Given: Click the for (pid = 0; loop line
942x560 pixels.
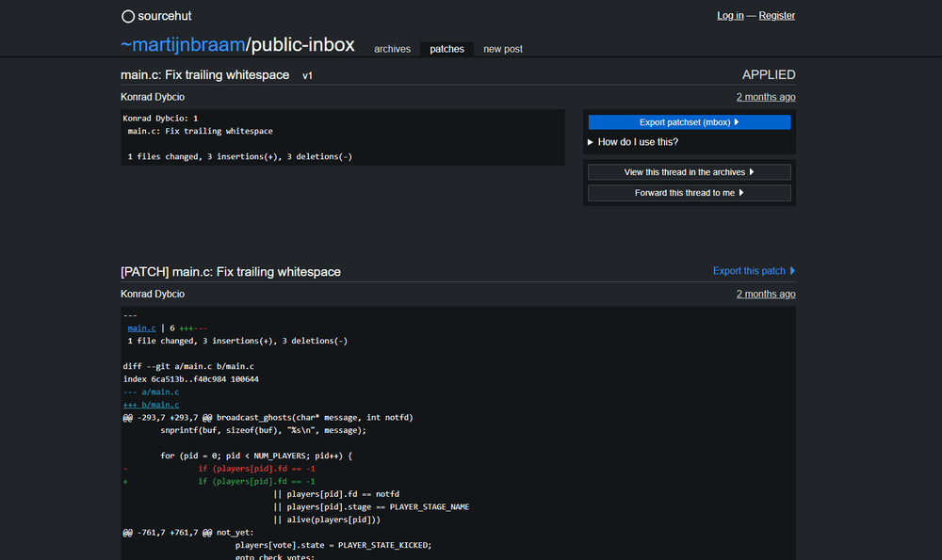Looking at the screenshot, I should (256, 456).
